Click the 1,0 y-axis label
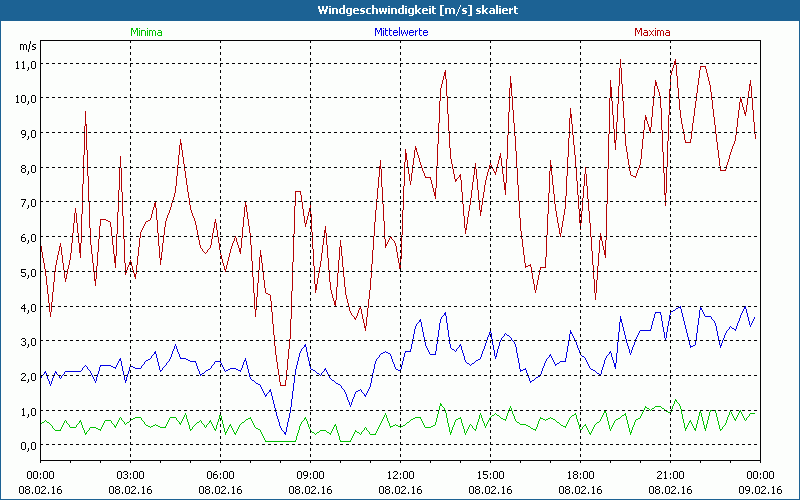This screenshot has width=800, height=500. (x=27, y=411)
